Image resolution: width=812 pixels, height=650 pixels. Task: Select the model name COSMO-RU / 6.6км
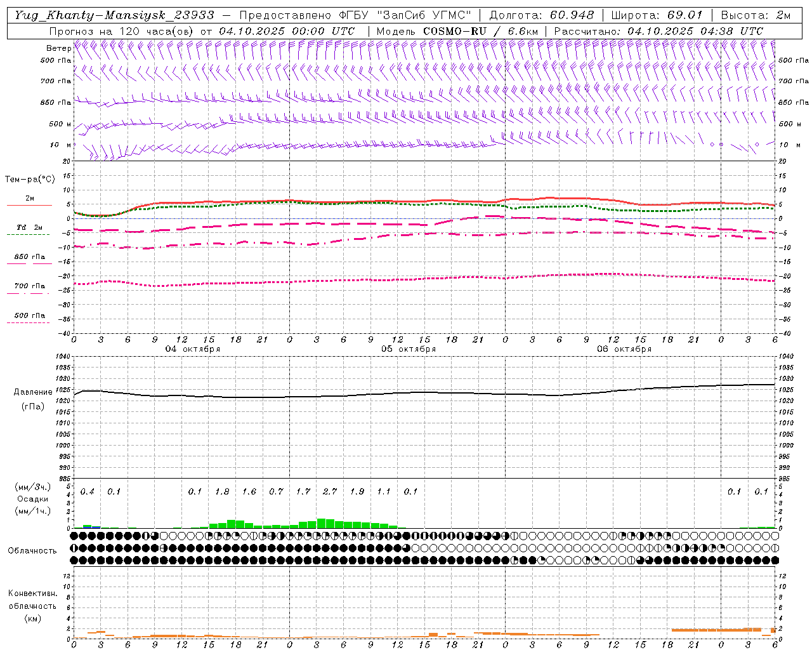coord(481,31)
